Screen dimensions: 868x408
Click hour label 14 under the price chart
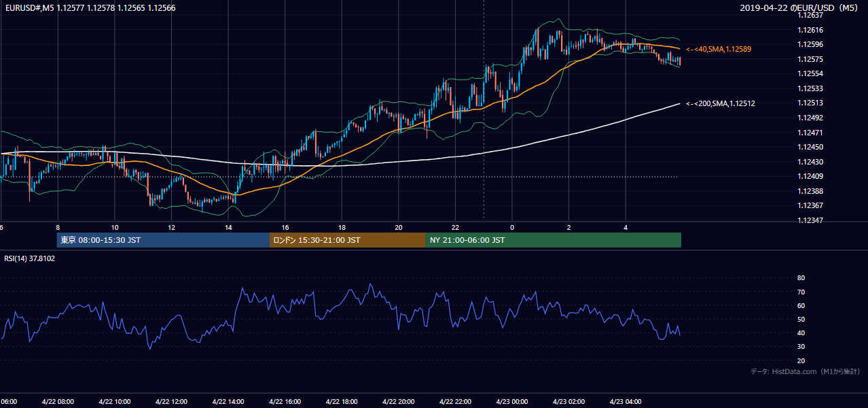(228, 227)
